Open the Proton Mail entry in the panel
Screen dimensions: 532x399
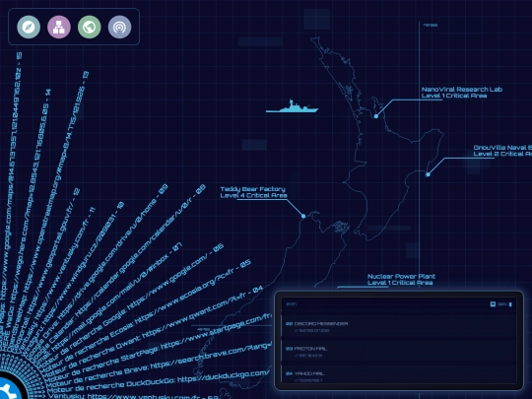point(399,352)
